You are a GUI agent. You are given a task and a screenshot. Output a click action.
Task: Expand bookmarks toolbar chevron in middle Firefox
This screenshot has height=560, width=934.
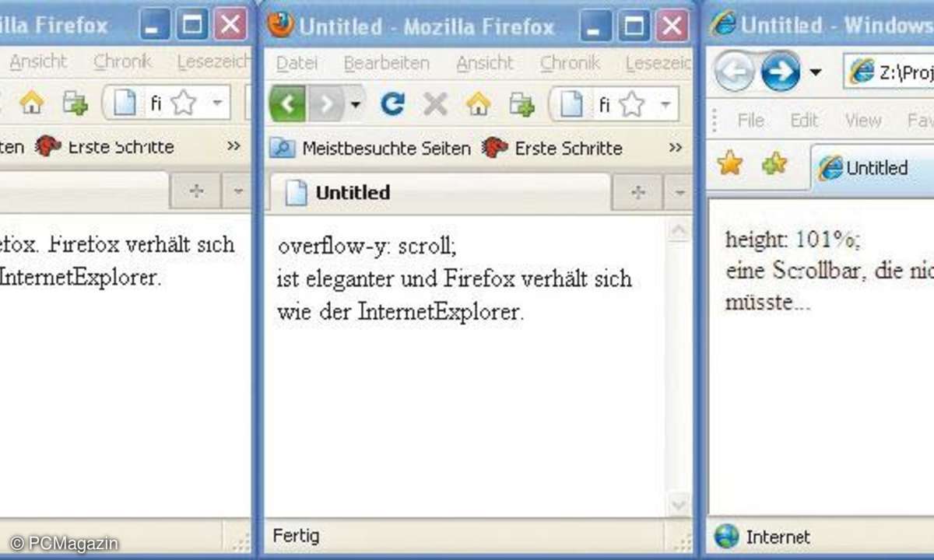pyautogui.click(x=675, y=147)
